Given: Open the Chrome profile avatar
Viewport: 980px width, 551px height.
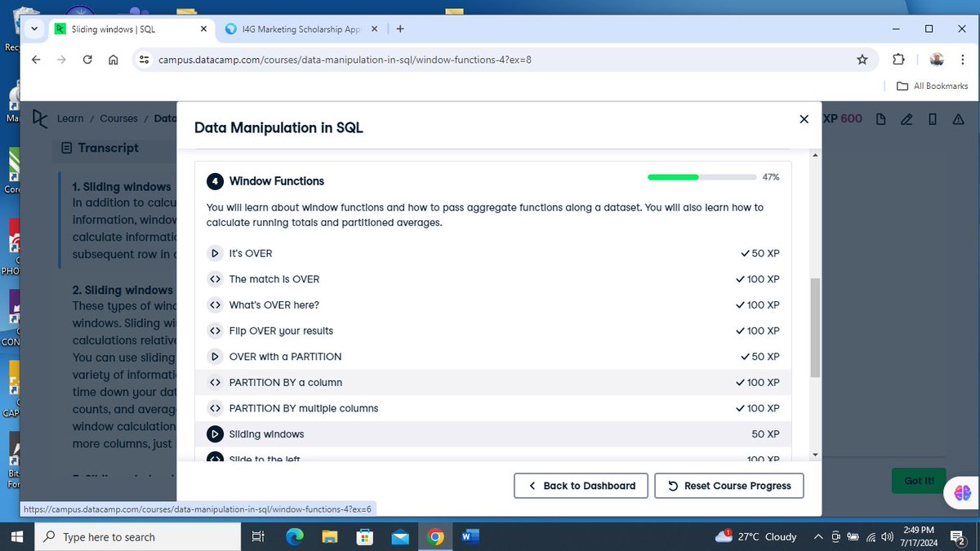Looking at the screenshot, I should (937, 60).
